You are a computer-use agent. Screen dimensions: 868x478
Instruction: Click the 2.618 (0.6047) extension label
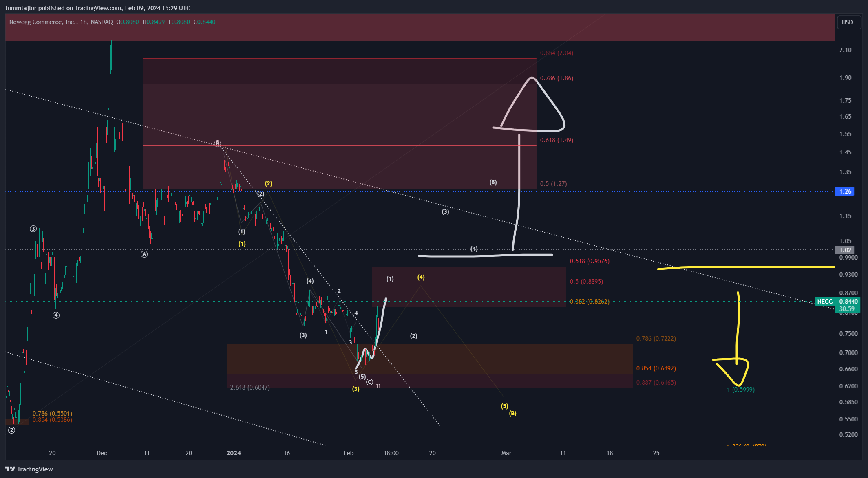(x=250, y=388)
